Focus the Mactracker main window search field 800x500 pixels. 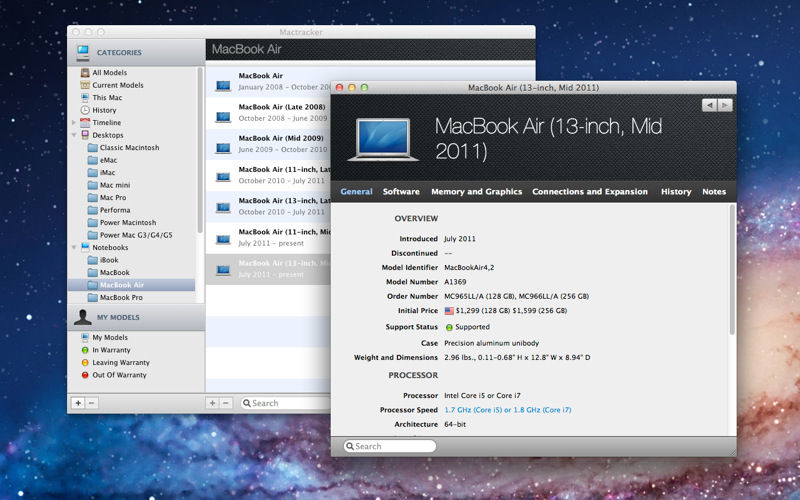click(x=285, y=403)
